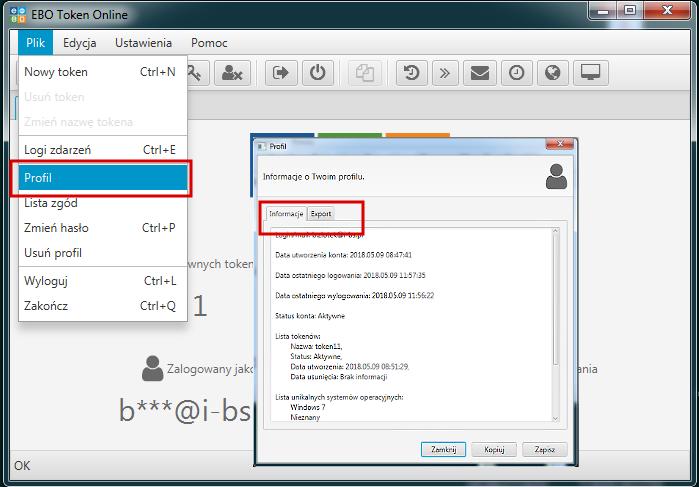Image resolution: width=699 pixels, height=487 pixels.
Task: Click the 'Status konta: Aktywne' line
Action: (310, 316)
